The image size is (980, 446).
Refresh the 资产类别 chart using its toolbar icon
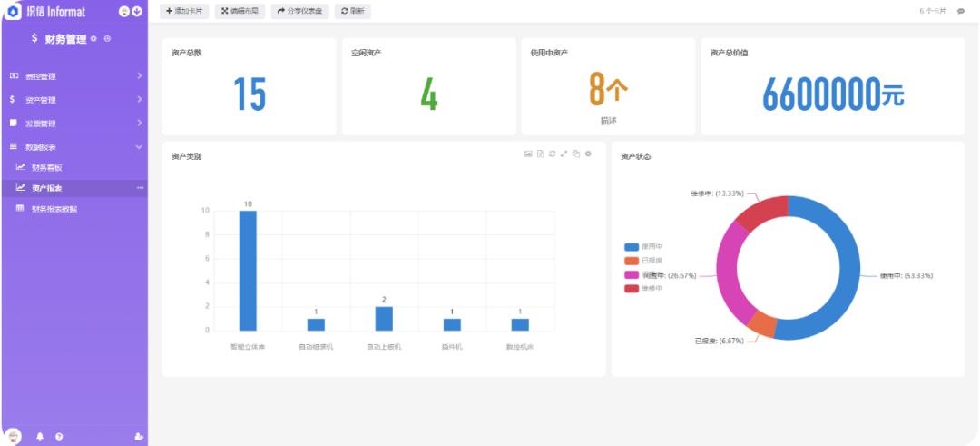(552, 154)
